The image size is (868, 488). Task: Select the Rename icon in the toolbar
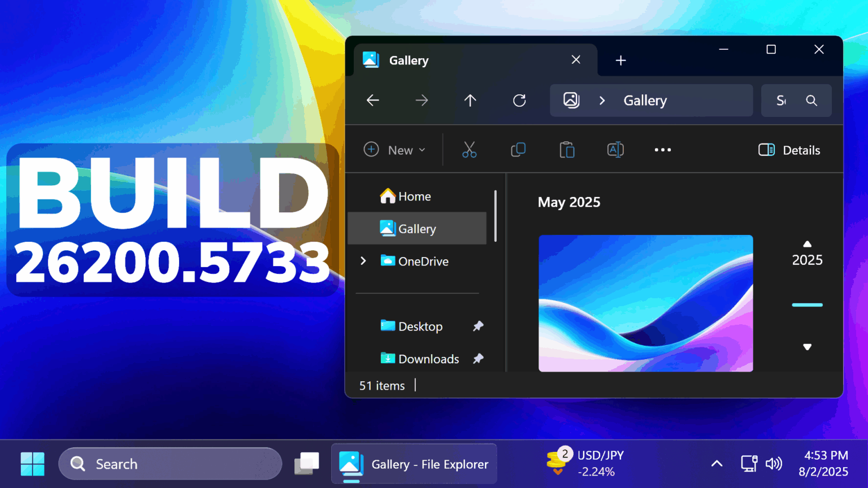(615, 150)
